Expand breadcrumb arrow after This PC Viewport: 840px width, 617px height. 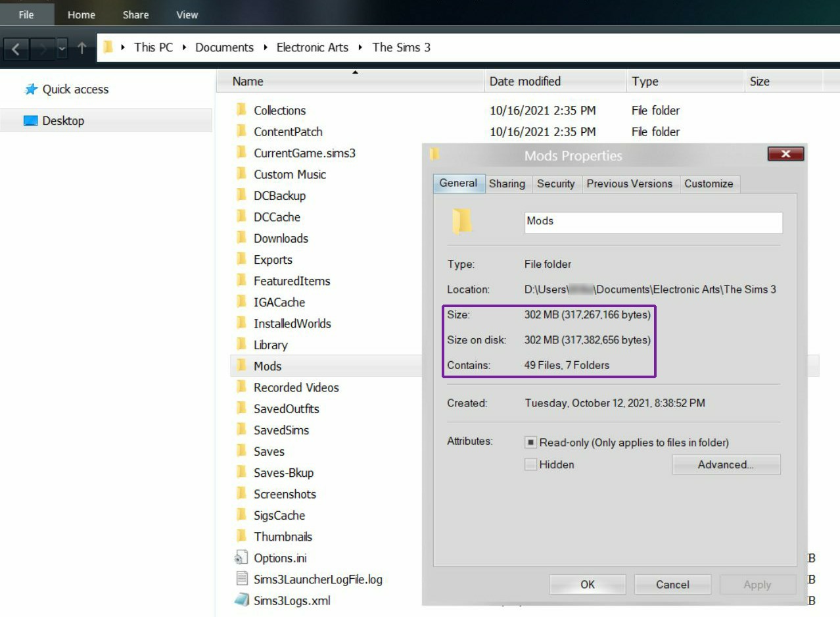click(x=185, y=47)
